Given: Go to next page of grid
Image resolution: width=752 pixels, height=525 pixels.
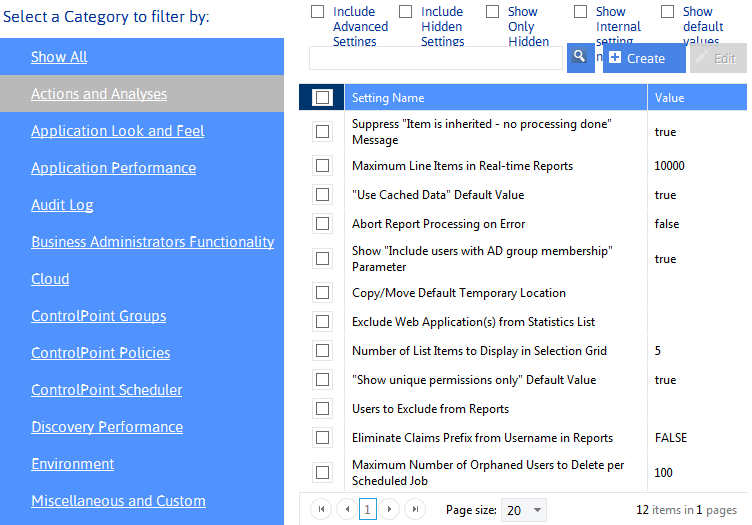Looking at the screenshot, I should coord(391,509).
